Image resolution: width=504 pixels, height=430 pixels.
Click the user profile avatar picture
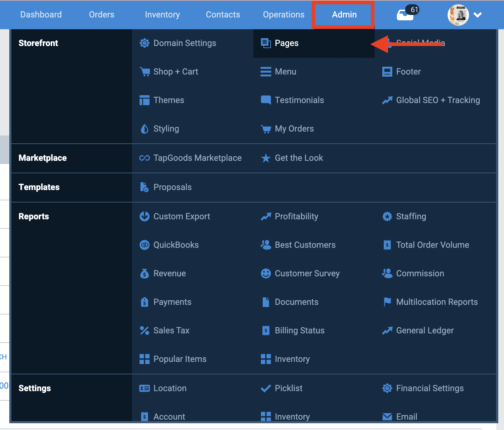click(458, 15)
